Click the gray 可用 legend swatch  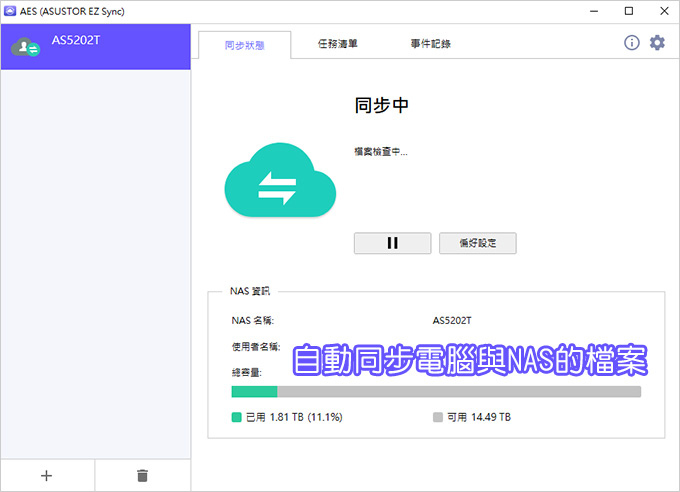point(438,417)
